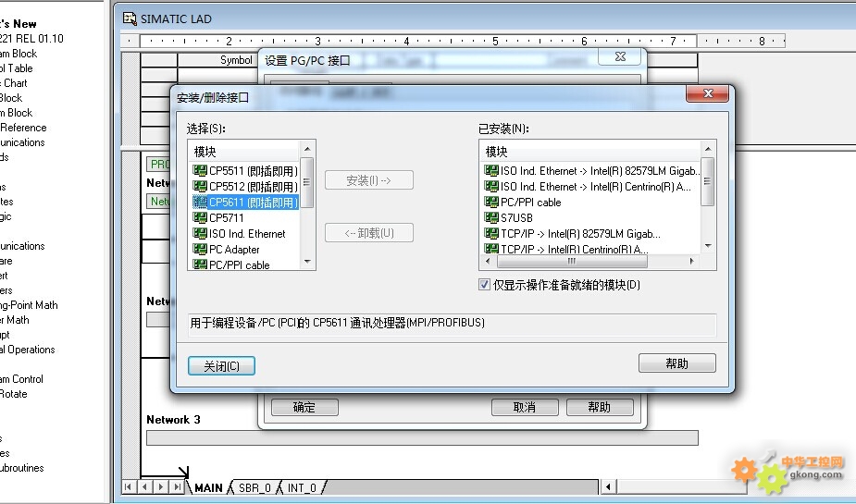856x504 pixels.
Task: Select Logical Operations tree item
Action: click(x=27, y=349)
